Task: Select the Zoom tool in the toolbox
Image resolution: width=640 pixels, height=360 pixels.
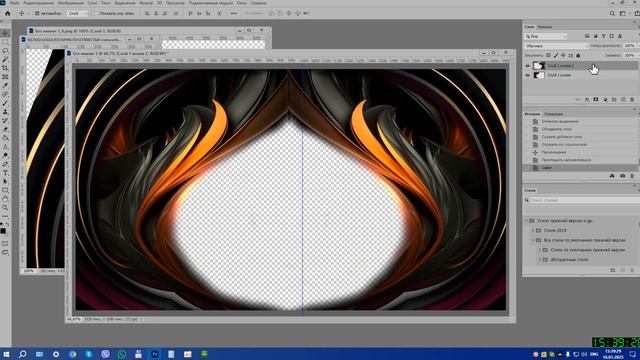Action: coord(5,208)
